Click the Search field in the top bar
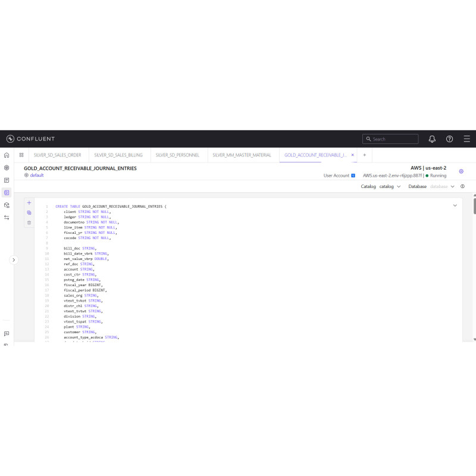The width and height of the screenshot is (476, 476). (390, 139)
